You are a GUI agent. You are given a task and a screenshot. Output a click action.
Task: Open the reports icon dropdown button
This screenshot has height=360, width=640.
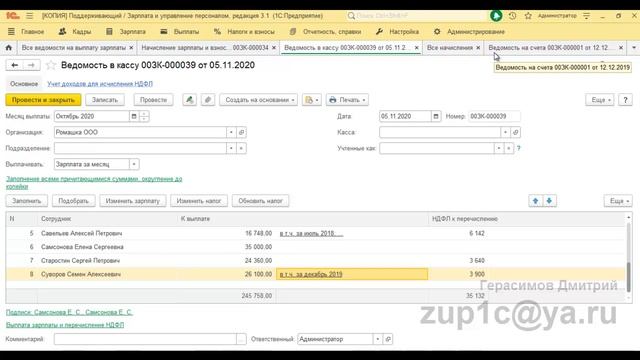311,100
